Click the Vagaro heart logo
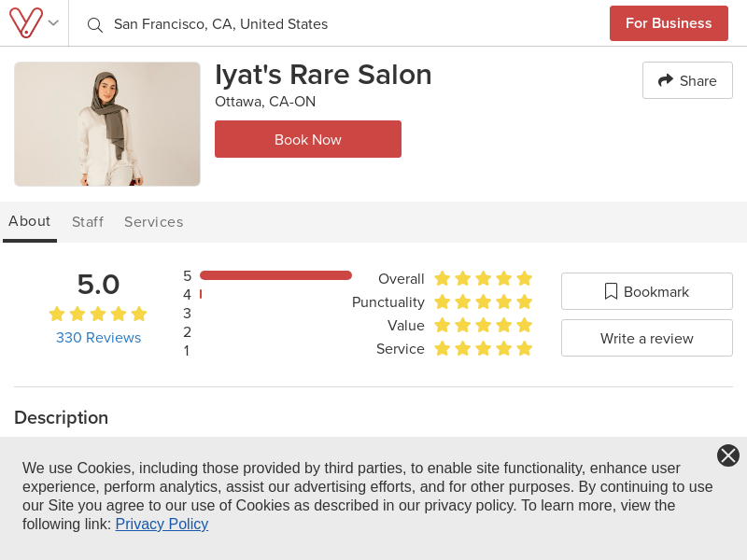This screenshot has height=560, width=747. [x=28, y=22]
